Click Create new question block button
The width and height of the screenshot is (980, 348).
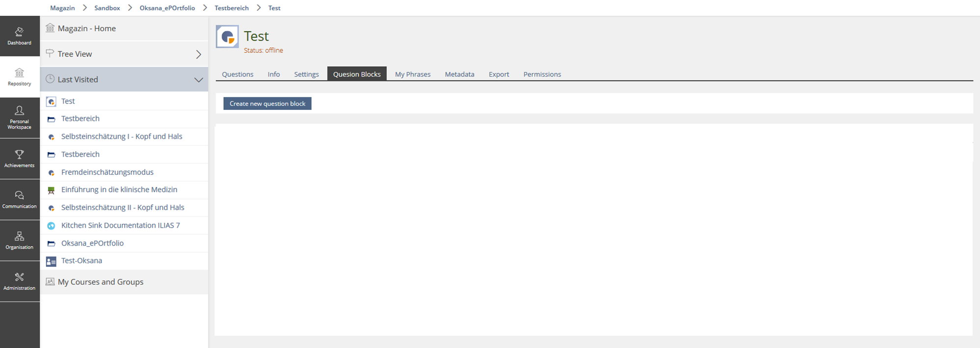[268, 104]
